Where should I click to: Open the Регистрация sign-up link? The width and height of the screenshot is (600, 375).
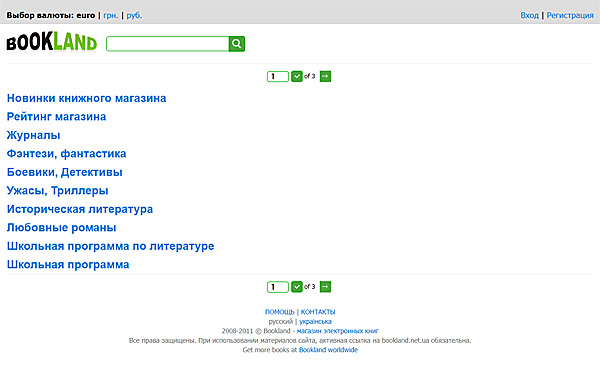tap(570, 15)
